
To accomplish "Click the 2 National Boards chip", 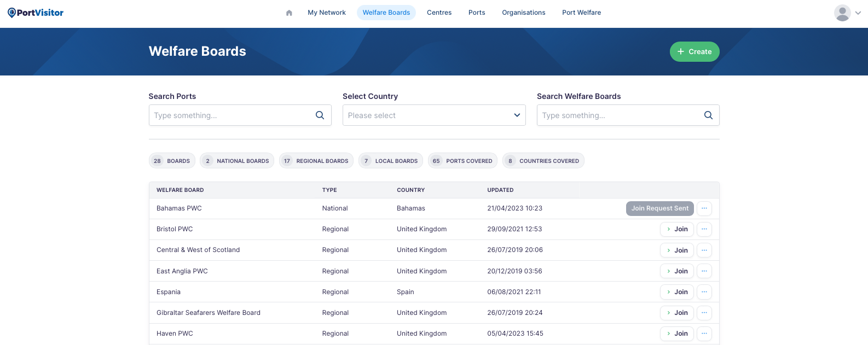I will [x=237, y=161].
